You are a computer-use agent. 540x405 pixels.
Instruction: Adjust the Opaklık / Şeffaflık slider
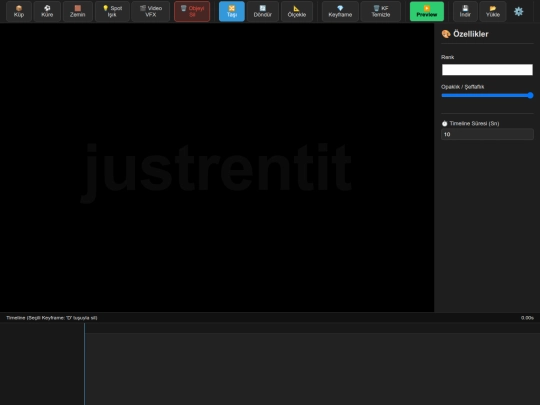487,95
